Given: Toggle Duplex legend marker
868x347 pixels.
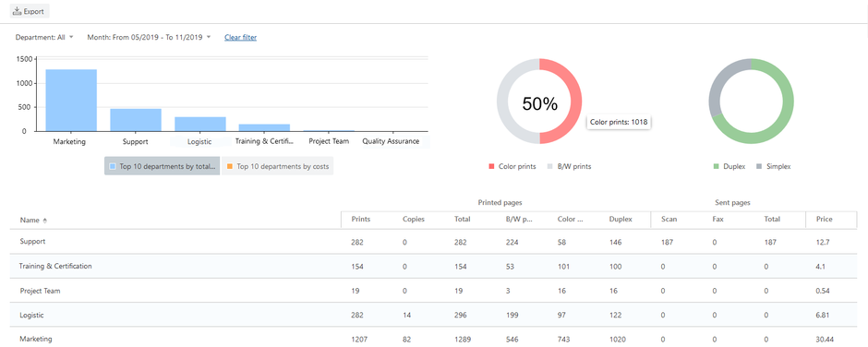Looking at the screenshot, I should coord(717,167).
